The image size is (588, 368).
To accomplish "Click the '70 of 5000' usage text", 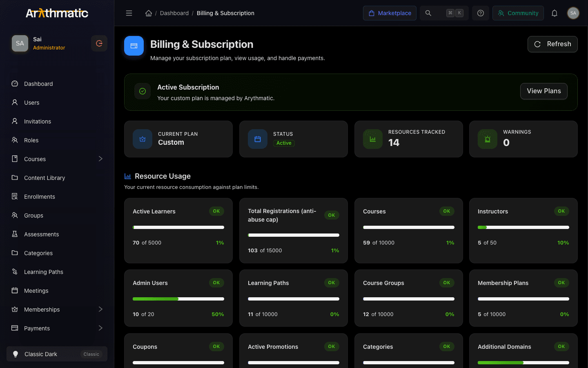I will tap(147, 243).
